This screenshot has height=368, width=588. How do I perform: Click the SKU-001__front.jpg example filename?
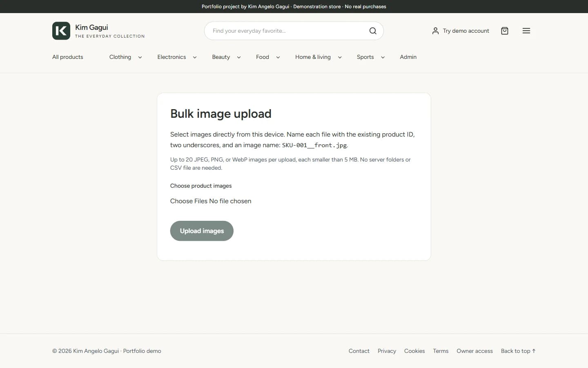pyautogui.click(x=314, y=145)
